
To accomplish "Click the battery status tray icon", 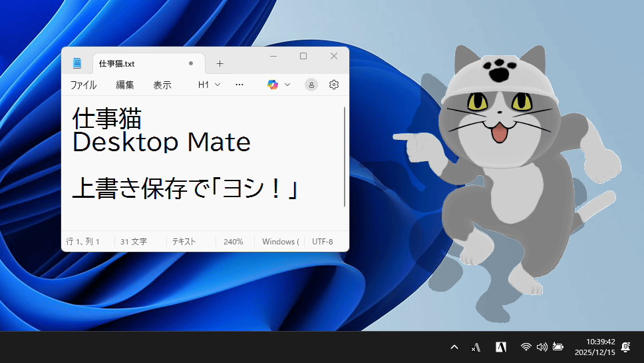I will (x=558, y=347).
